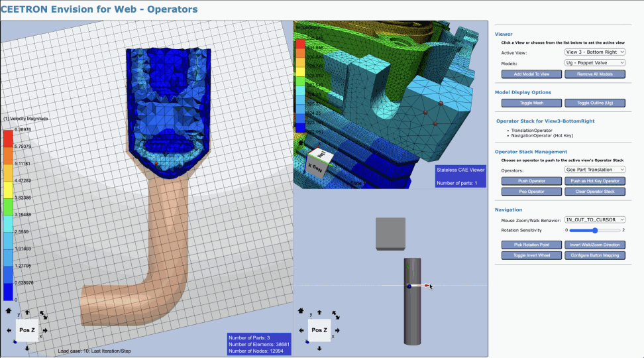Open the Active View dropdown
The image size is (644, 358).
point(594,52)
